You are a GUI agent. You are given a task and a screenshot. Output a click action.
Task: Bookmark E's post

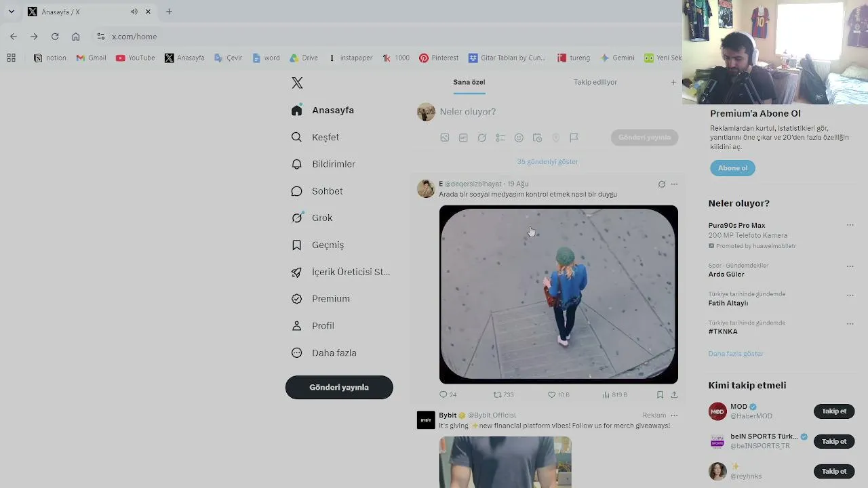pyautogui.click(x=660, y=394)
